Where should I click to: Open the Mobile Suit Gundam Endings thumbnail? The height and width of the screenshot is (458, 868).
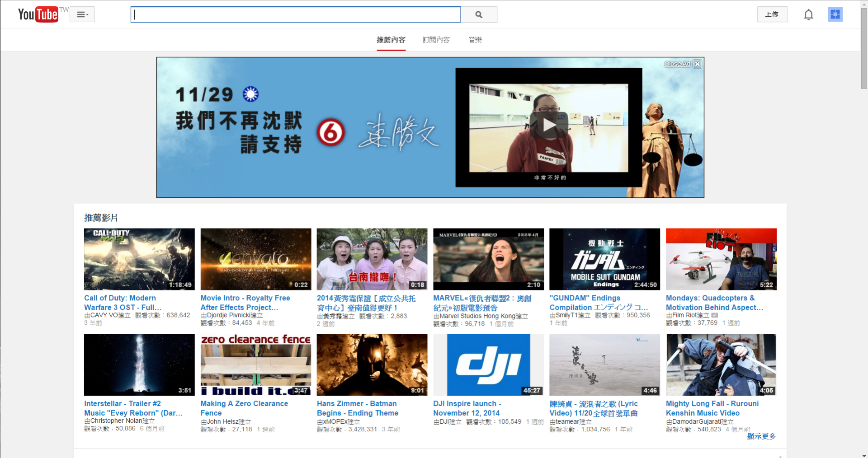[x=605, y=259]
